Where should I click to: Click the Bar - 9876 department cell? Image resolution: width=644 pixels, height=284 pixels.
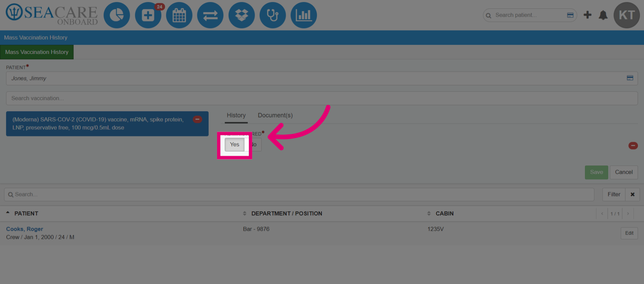[256, 229]
